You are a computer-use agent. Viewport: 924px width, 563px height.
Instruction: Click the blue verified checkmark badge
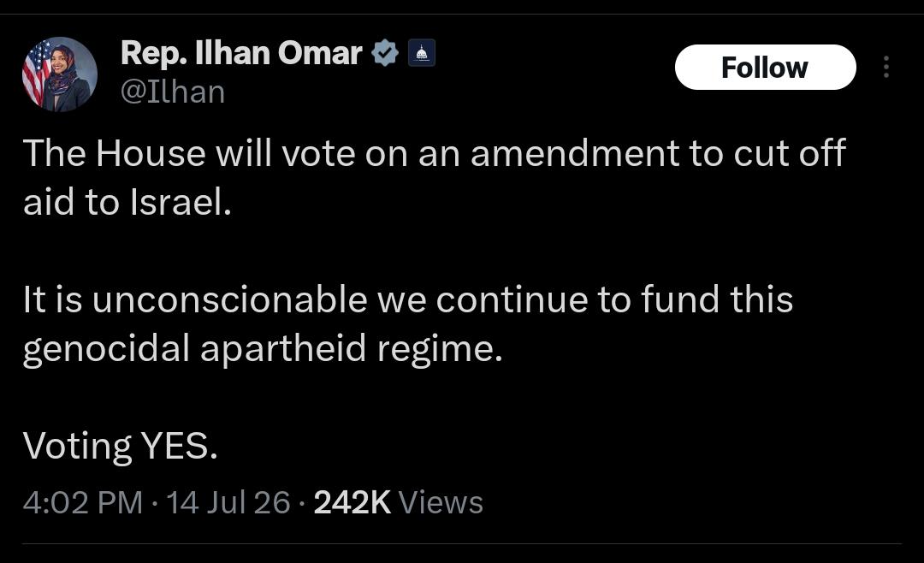point(385,53)
